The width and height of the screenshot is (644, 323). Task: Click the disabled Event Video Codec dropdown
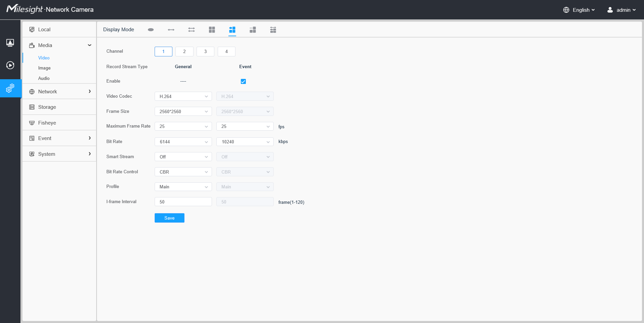click(245, 96)
